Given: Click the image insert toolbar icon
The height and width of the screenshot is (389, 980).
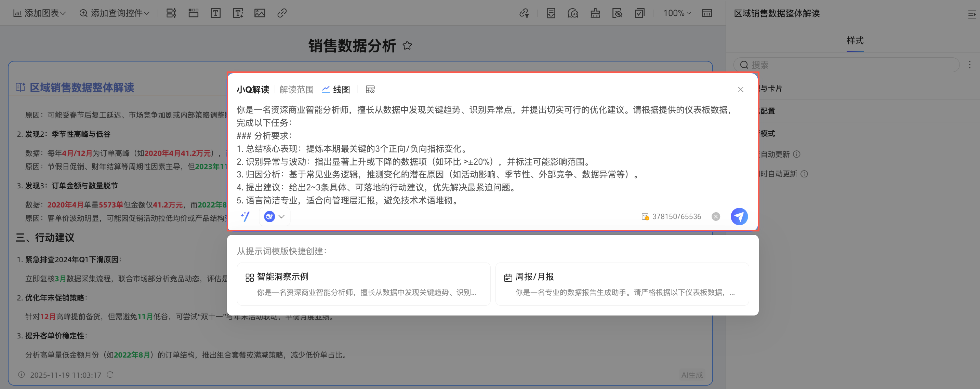Looking at the screenshot, I should [260, 13].
